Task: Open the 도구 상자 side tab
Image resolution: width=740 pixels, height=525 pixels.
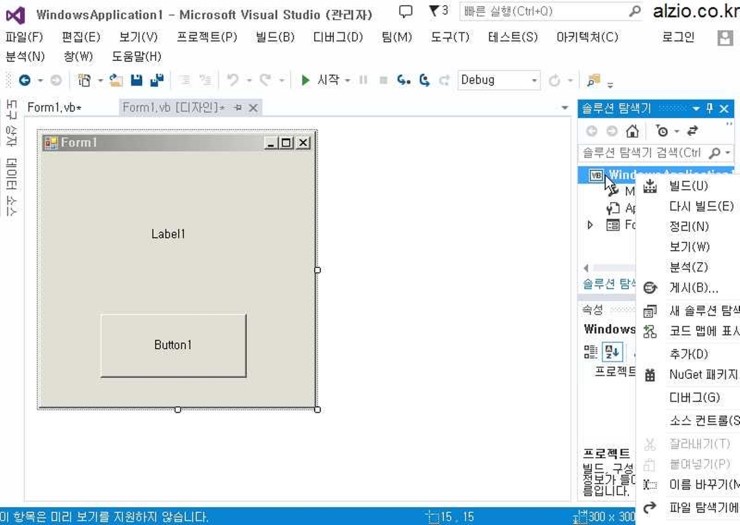Action: pyautogui.click(x=12, y=123)
